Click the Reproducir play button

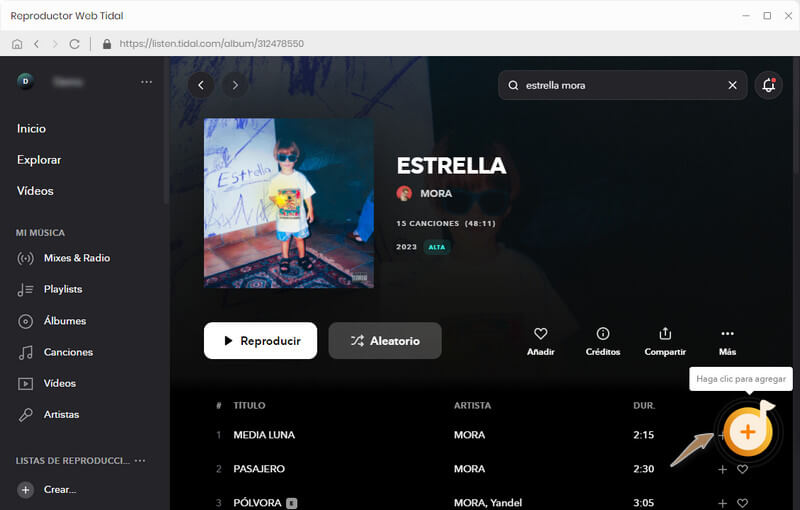(x=260, y=341)
